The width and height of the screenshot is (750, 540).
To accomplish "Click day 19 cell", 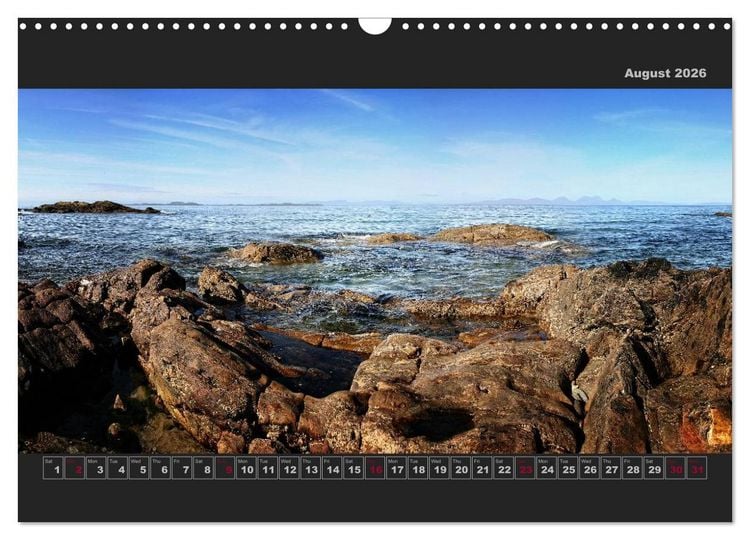I will [x=439, y=468].
